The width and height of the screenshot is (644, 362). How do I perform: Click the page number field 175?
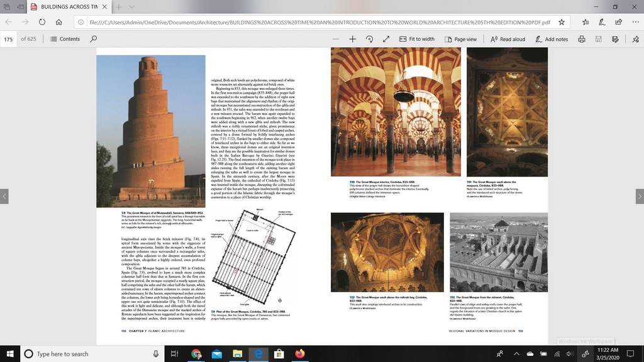click(x=8, y=39)
